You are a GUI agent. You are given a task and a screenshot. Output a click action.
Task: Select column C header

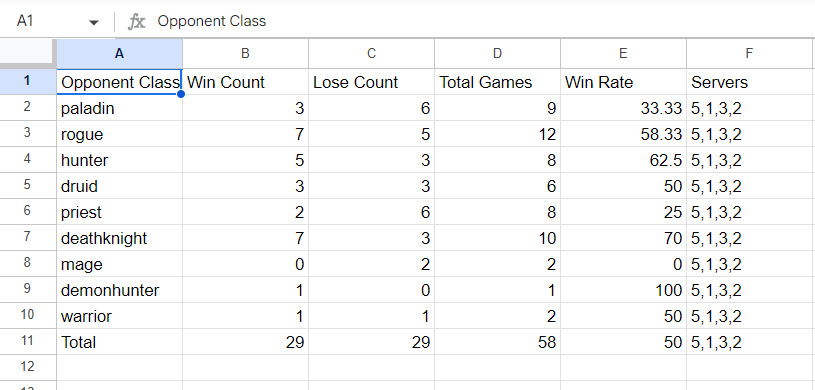point(371,54)
